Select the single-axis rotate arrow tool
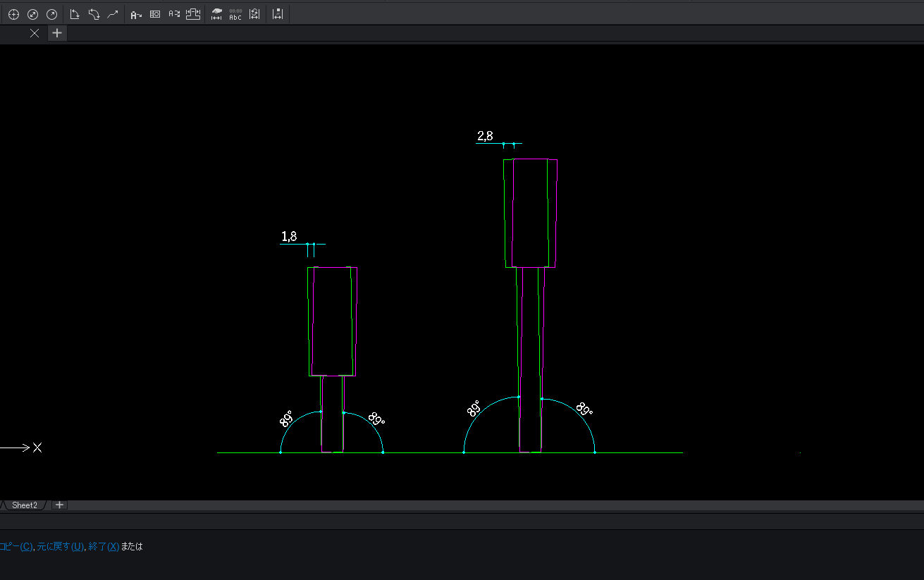The image size is (924, 580). (75, 14)
